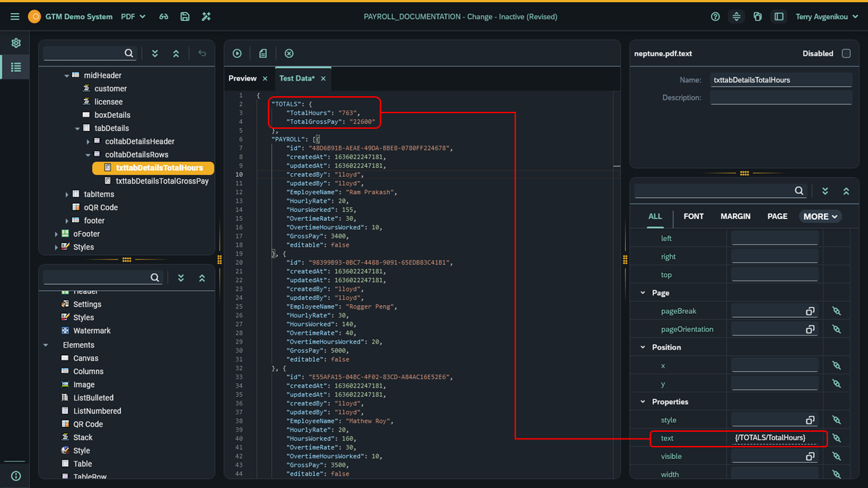Switch to the Preview tab
This screenshot has height=488, width=868.
click(243, 79)
